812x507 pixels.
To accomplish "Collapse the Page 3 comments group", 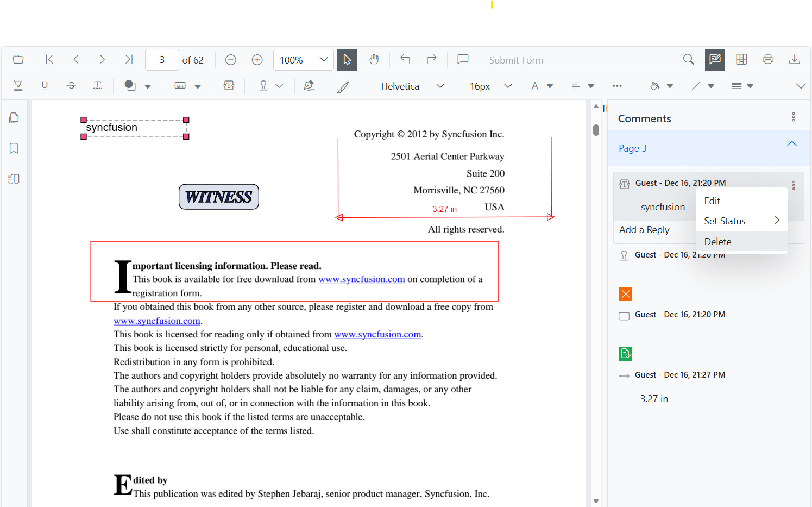I will point(791,144).
